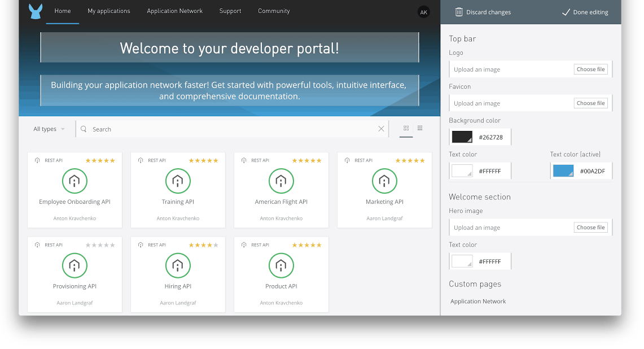This screenshot has height=349, width=644.
Task: Click Hiring API circular icon
Action: coord(178,265)
